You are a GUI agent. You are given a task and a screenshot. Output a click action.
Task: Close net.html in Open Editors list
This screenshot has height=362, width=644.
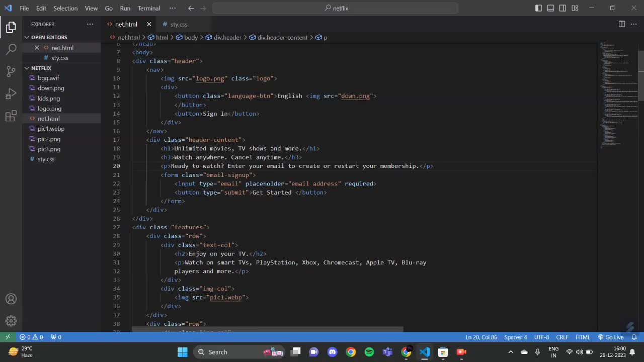[37, 48]
